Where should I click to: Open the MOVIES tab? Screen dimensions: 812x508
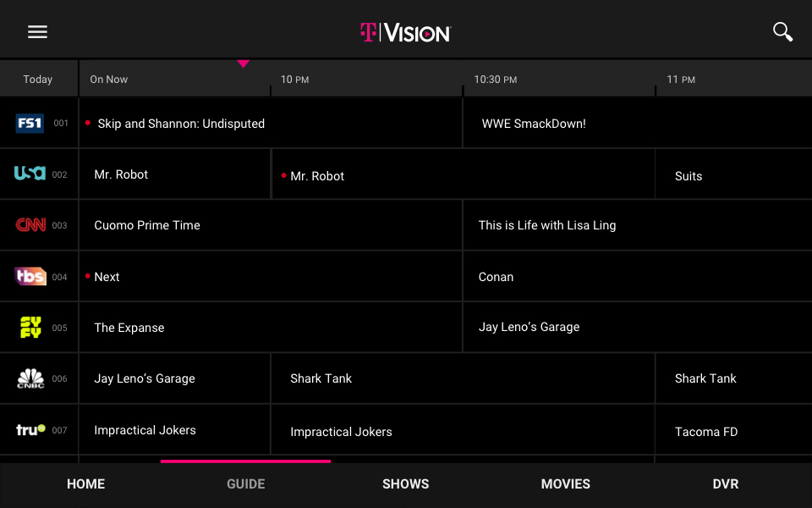[x=566, y=484]
